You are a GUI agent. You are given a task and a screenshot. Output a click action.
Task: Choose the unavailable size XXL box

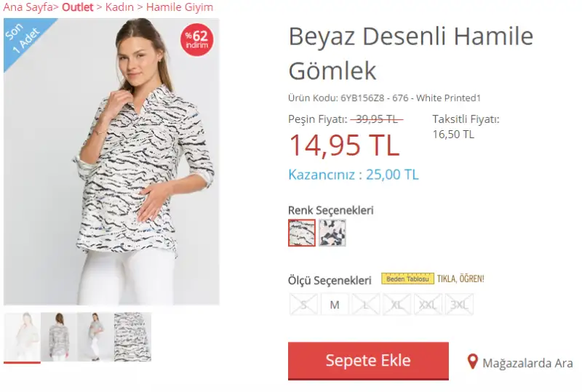[428, 305]
